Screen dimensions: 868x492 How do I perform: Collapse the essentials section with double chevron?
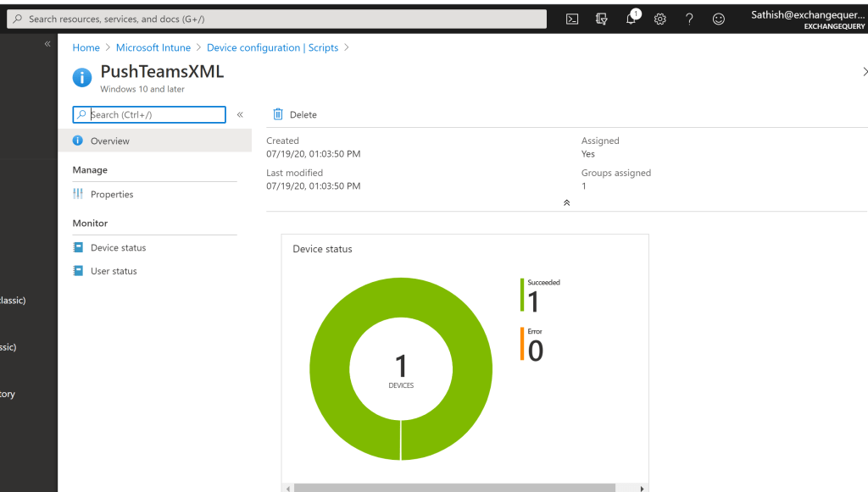[x=566, y=202]
